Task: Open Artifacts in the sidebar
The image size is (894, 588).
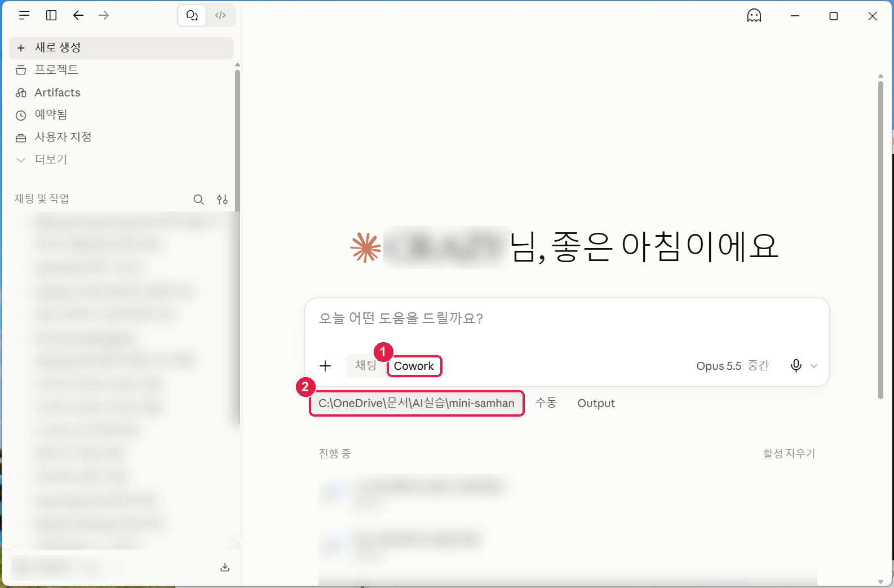Action: click(x=121, y=92)
